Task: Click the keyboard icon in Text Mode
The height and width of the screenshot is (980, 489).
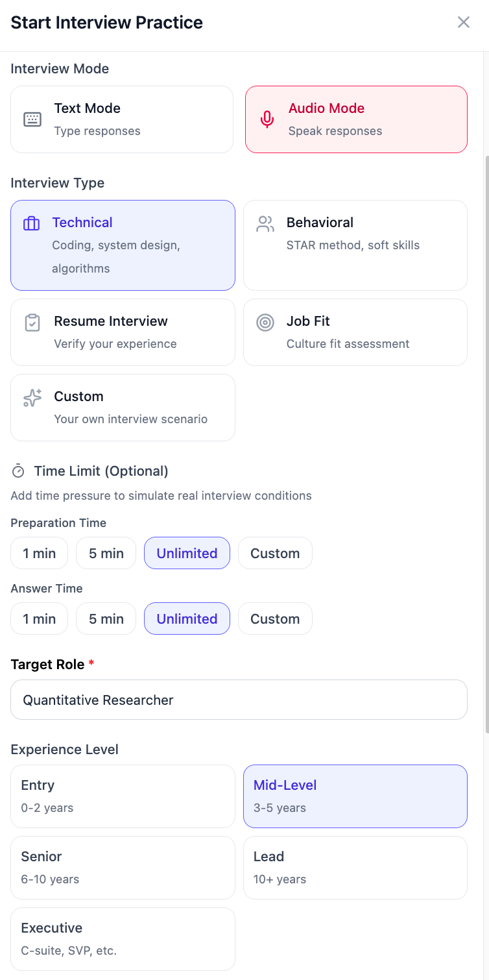Action: coord(32,119)
